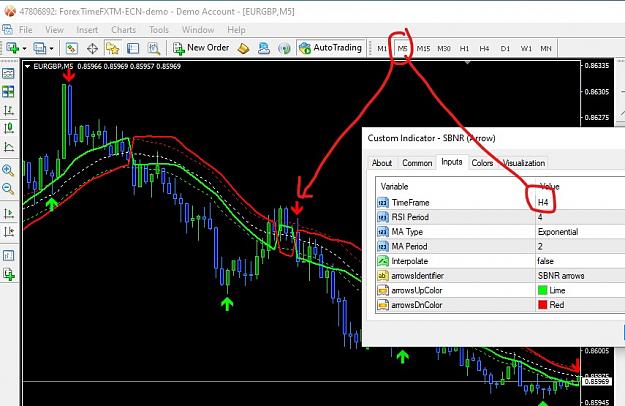The width and height of the screenshot is (625, 406).
Task: Zoom in the chart with magnifier plus
Action: pyautogui.click(x=8, y=170)
